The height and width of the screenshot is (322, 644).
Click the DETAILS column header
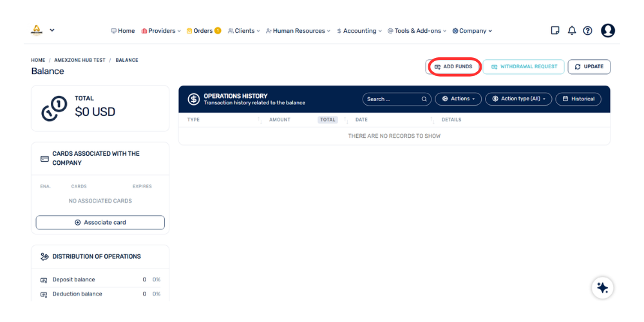451,120
